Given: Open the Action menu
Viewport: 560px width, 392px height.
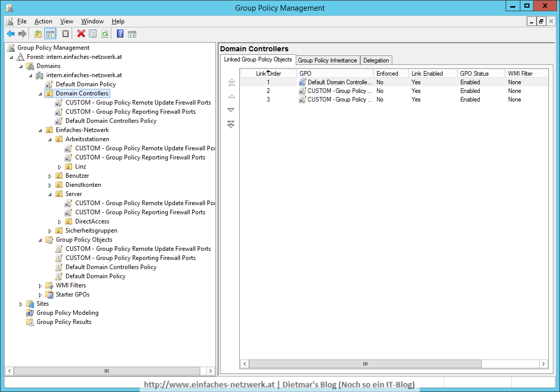Looking at the screenshot, I should pyautogui.click(x=43, y=21).
